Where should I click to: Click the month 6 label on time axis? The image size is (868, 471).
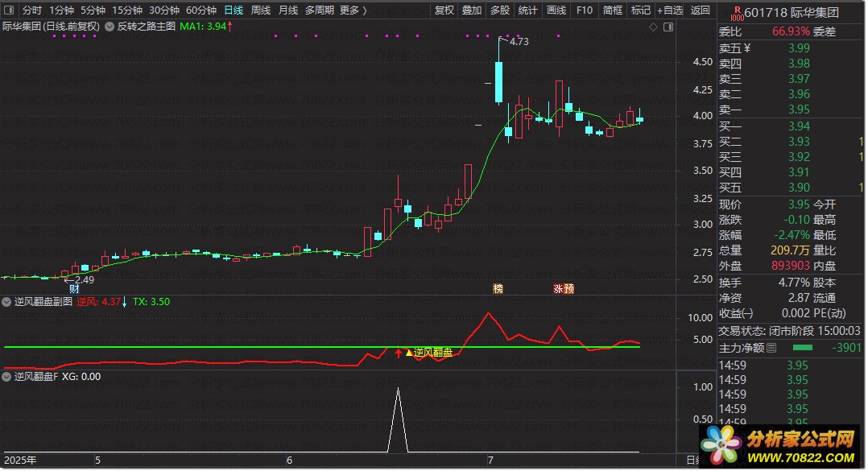pos(289,460)
